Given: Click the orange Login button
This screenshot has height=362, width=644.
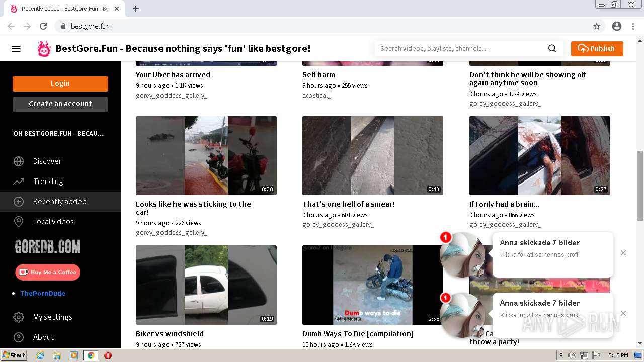Looking at the screenshot, I should 60,84.
